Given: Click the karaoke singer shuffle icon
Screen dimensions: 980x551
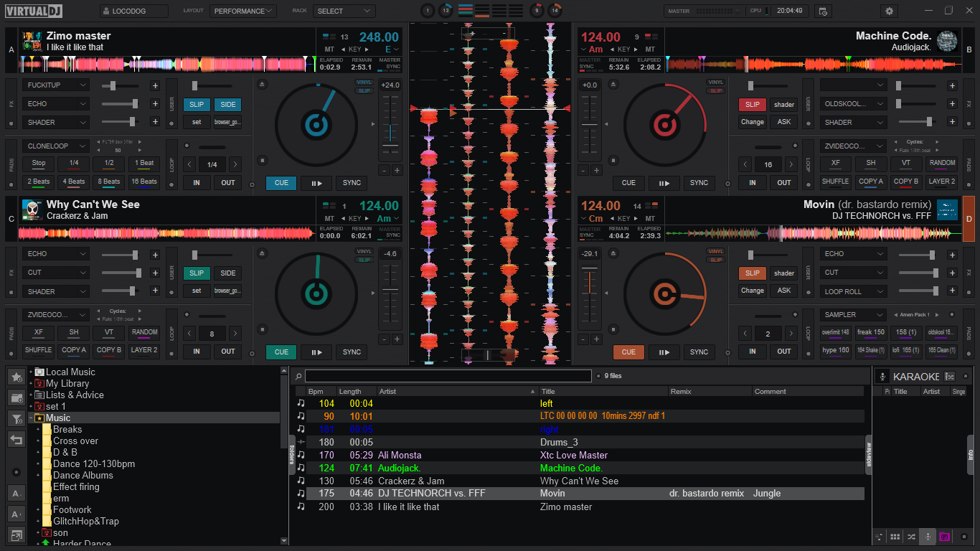Looking at the screenshot, I should 950,377.
